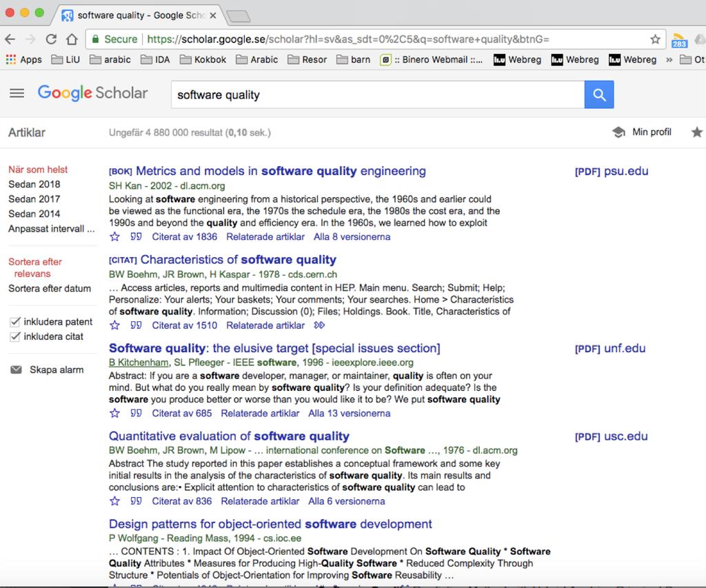This screenshot has width=706, height=588.
Task: Open the Anpassat intervall date range option
Action: (51, 229)
